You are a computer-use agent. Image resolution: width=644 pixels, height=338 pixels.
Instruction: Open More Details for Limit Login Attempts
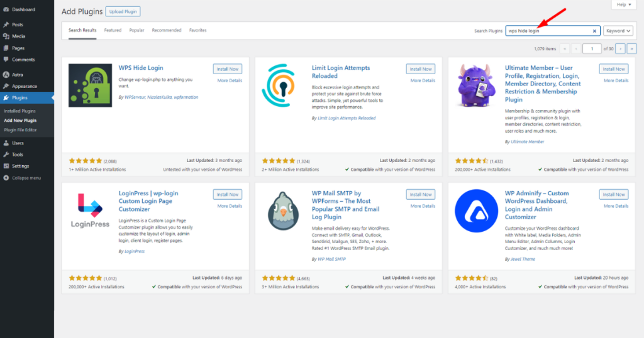(423, 81)
